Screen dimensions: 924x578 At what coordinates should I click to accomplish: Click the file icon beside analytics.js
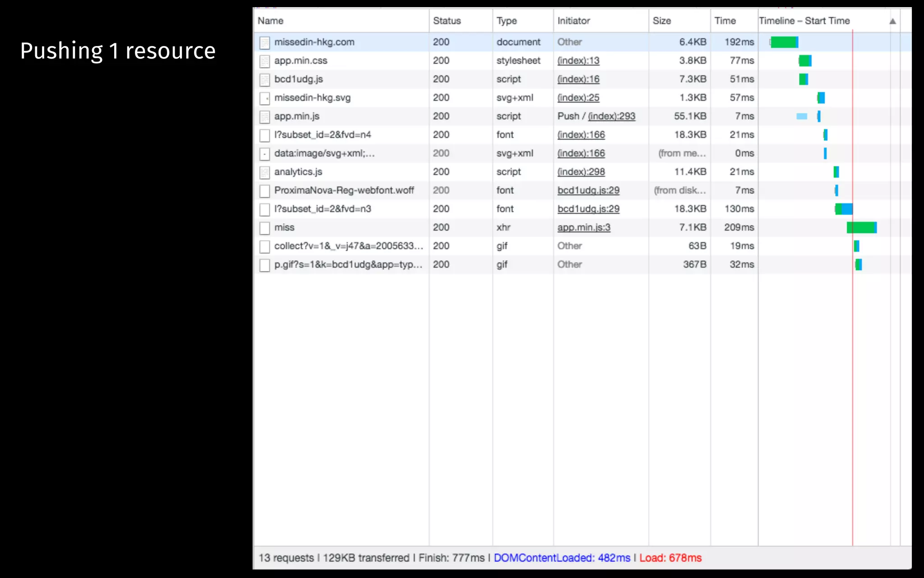click(264, 172)
